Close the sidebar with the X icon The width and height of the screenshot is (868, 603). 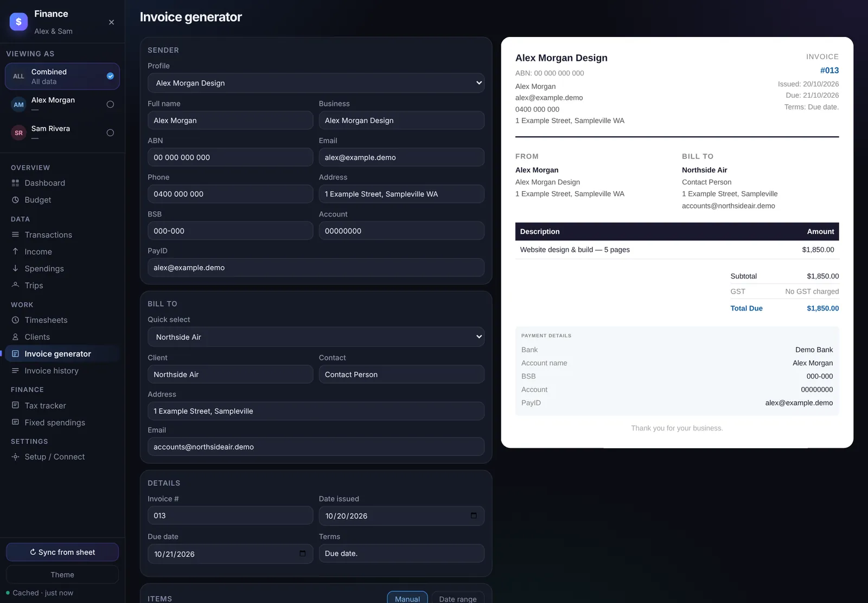(111, 22)
